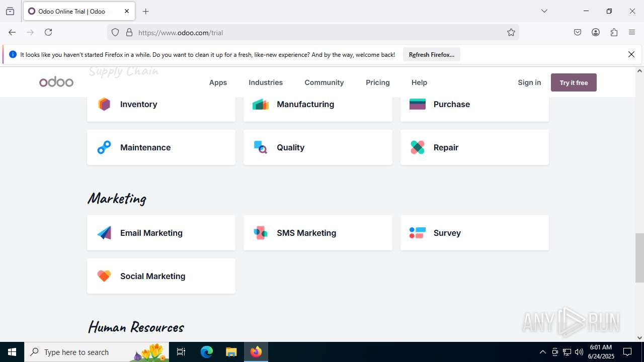The image size is (644, 362).
Task: Open network status in system tray
Action: coord(567,352)
